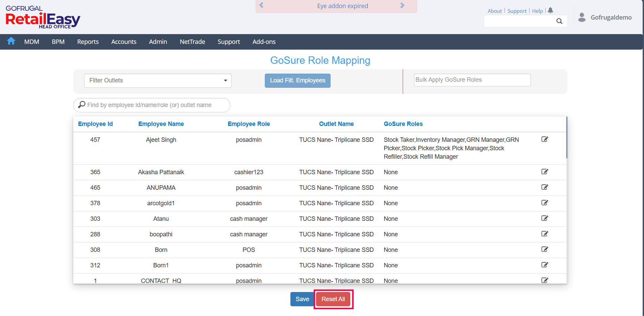Click the Gofrugaldemo user profile icon

pos(582,17)
